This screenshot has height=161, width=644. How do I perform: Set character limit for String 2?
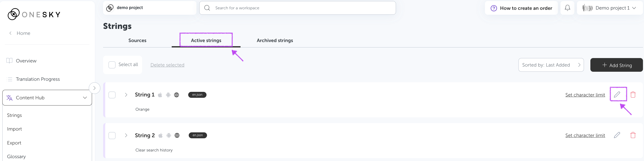click(585, 135)
